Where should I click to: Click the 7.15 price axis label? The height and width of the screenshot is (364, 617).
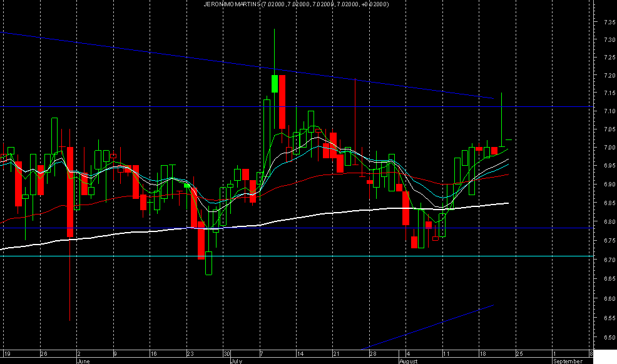610,93
